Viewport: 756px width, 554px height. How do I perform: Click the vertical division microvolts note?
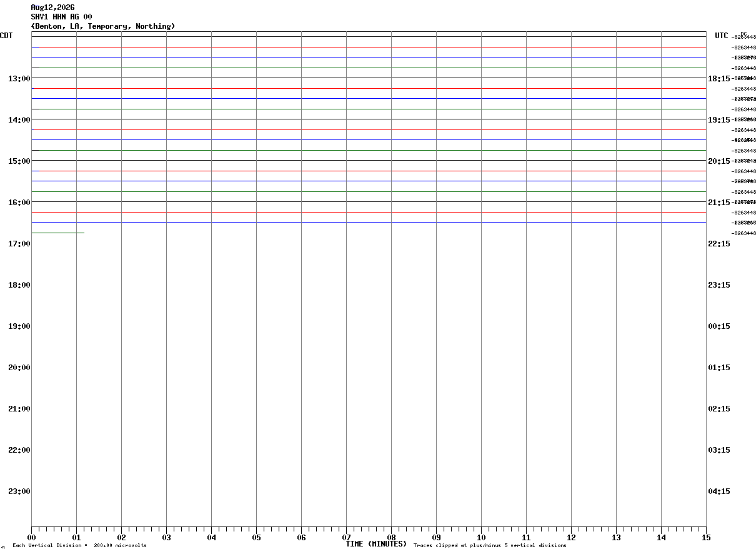[79, 545]
